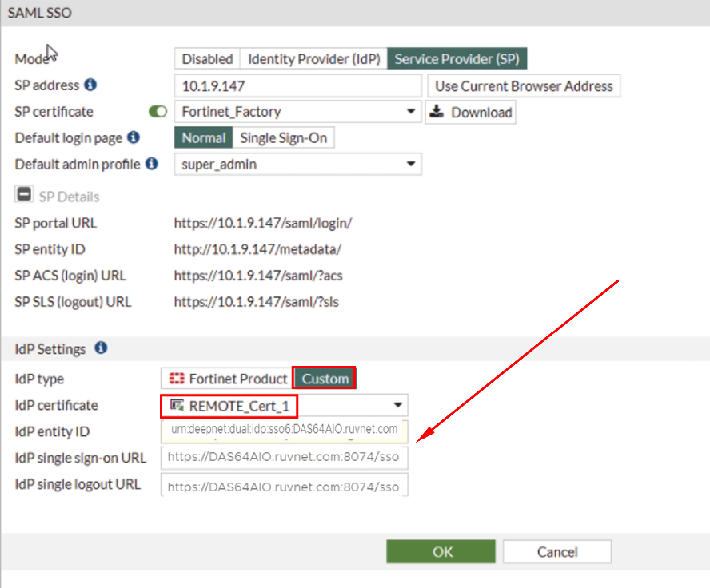Image resolution: width=710 pixels, height=588 pixels.
Task: Click the info icon next to SP address
Action: pos(90,85)
